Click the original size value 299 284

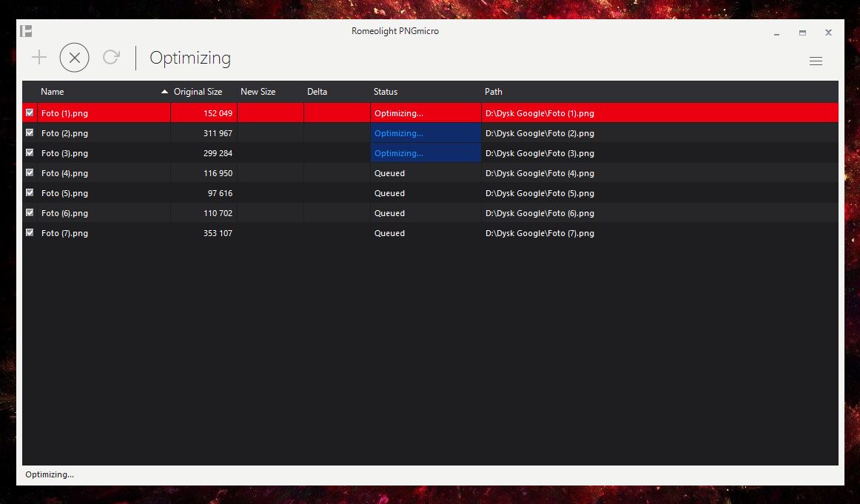pos(218,153)
